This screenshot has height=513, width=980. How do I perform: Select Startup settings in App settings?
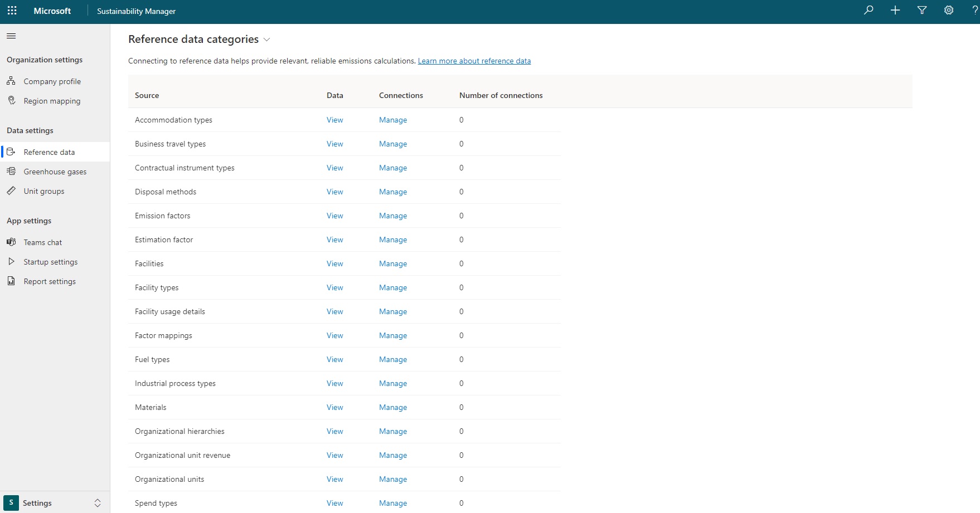(x=50, y=261)
